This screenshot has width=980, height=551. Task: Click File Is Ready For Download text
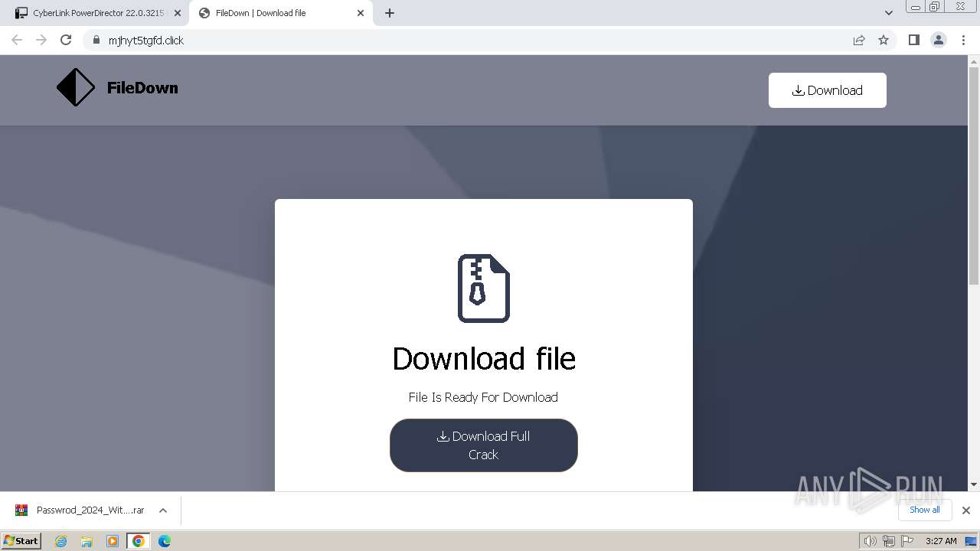[483, 397]
